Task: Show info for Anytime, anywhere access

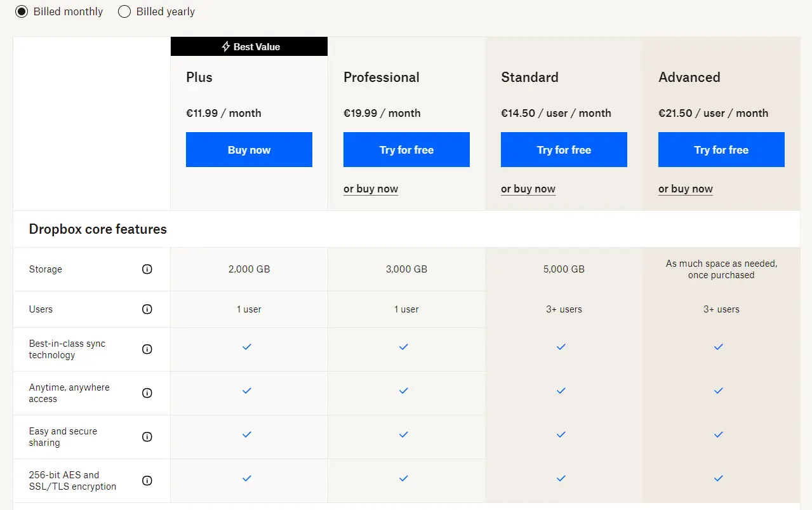Action: click(147, 393)
